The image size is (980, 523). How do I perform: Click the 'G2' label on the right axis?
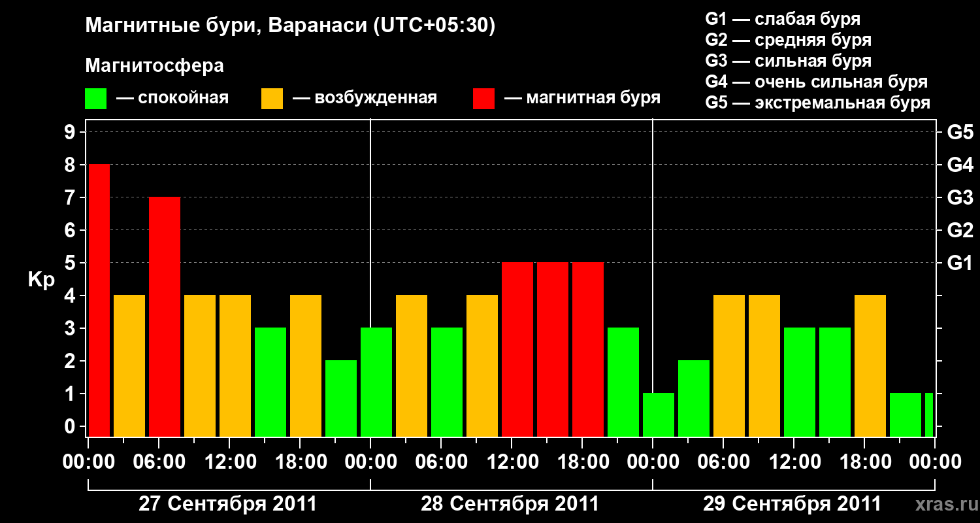[x=960, y=230]
